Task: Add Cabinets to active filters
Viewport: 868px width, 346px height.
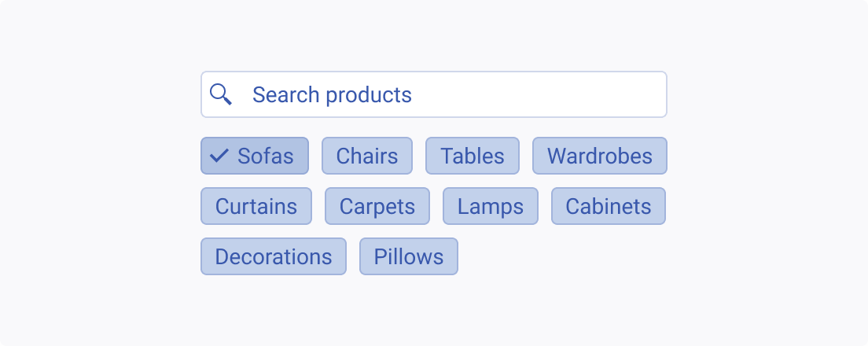Action: tap(609, 206)
